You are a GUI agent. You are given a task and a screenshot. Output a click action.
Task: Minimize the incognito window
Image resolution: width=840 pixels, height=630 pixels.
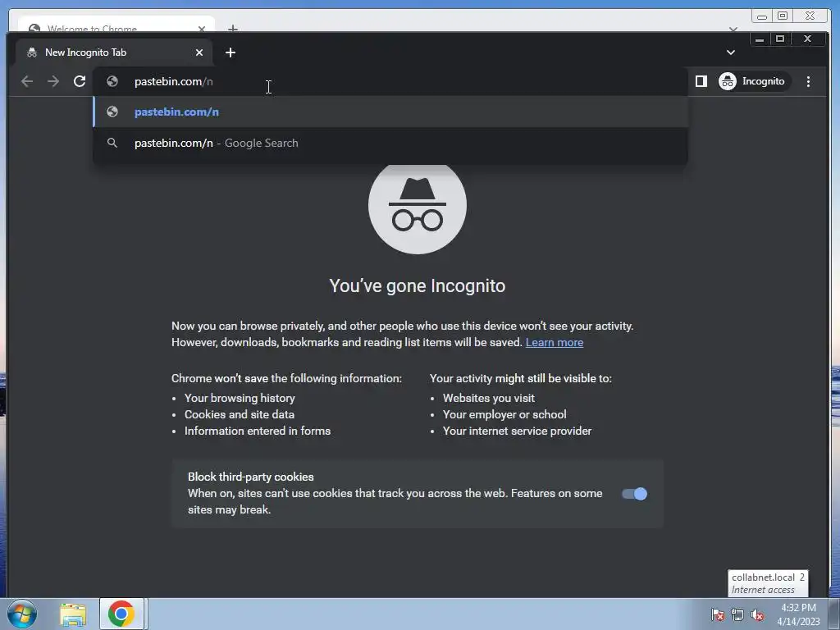[x=759, y=39]
